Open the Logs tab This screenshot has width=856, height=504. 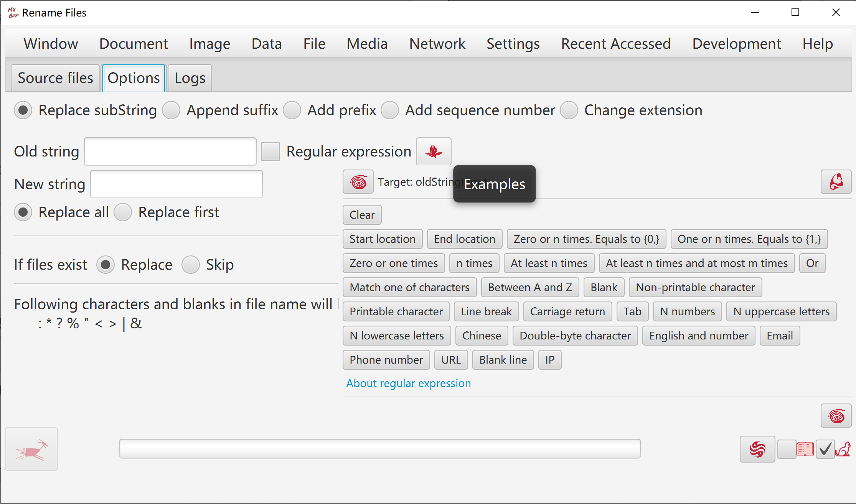190,78
